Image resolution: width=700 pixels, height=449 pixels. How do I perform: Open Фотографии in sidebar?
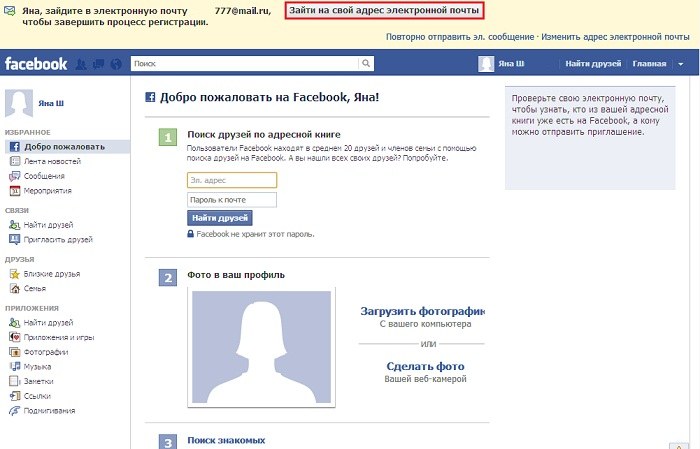(46, 352)
